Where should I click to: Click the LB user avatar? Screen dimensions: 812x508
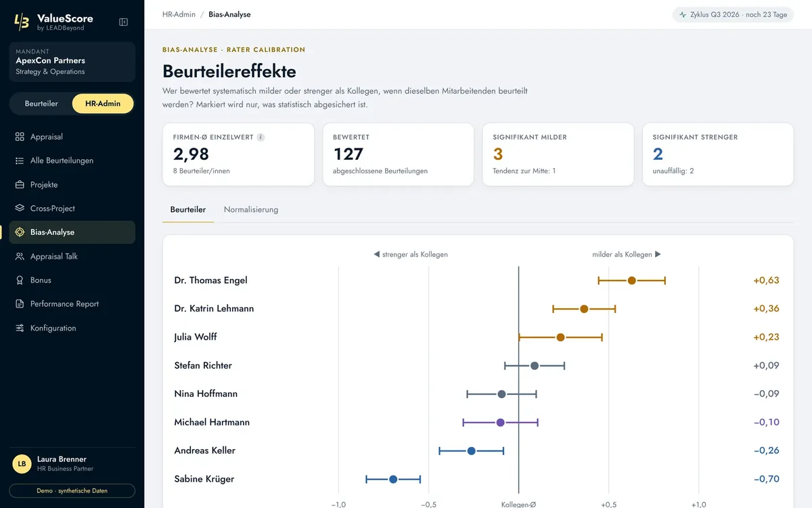22,464
